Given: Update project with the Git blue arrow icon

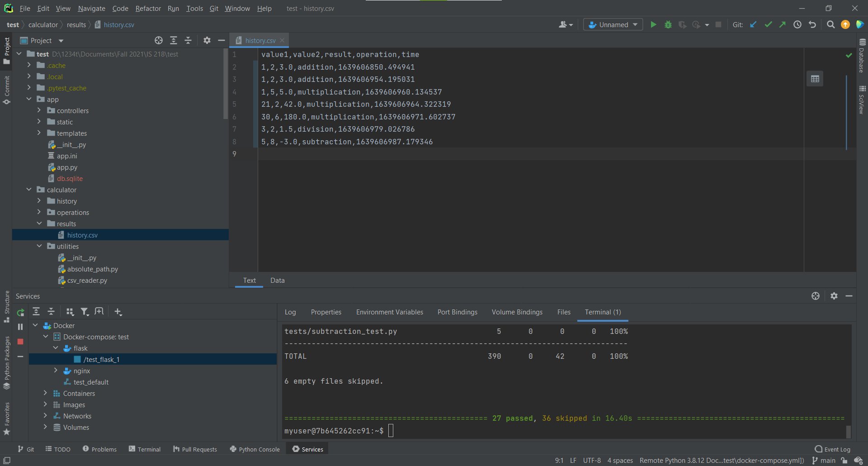Looking at the screenshot, I should (x=753, y=25).
